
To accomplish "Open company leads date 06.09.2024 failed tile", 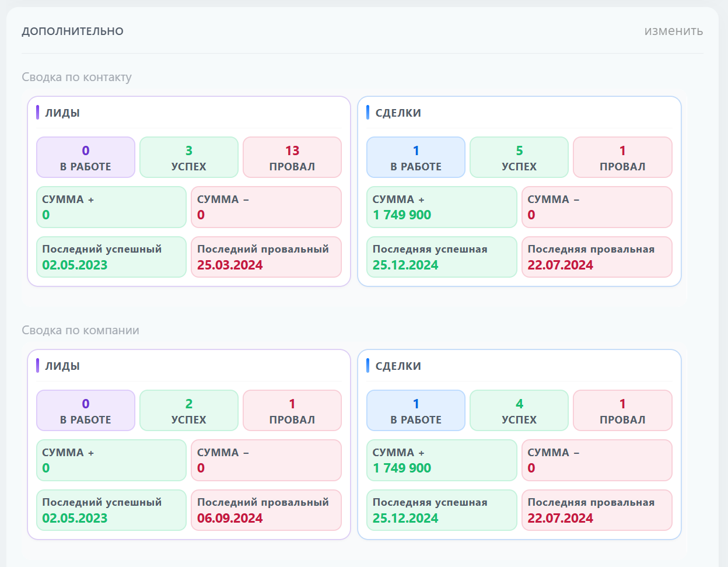I will [265, 510].
